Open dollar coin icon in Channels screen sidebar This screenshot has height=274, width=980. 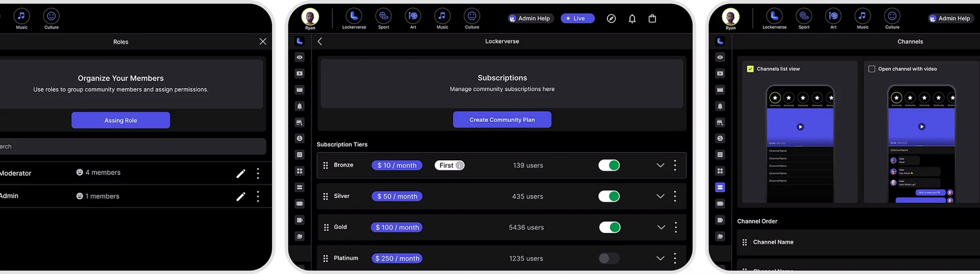(x=720, y=138)
